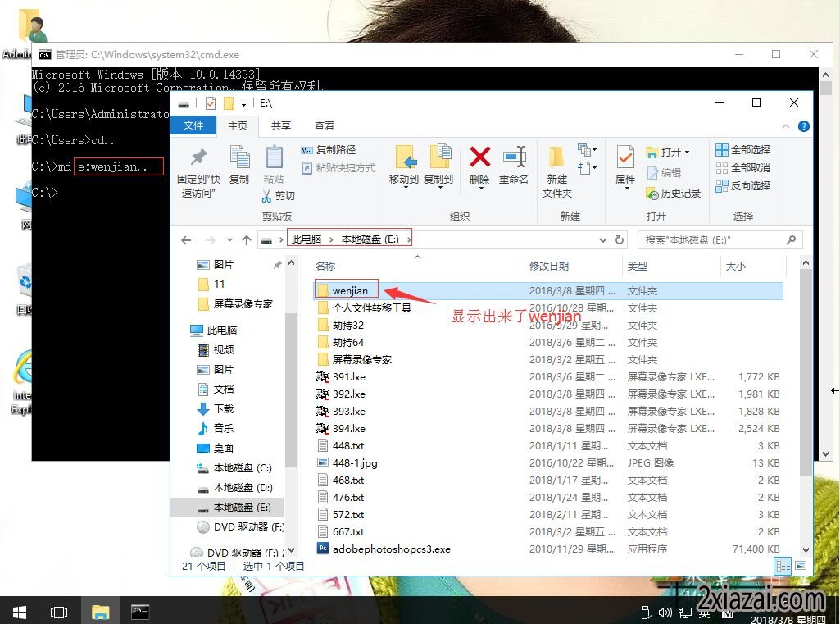This screenshot has width=840, height=624.
Task: Switch to the 查看 view ribbon tab
Action: pyautogui.click(x=325, y=125)
